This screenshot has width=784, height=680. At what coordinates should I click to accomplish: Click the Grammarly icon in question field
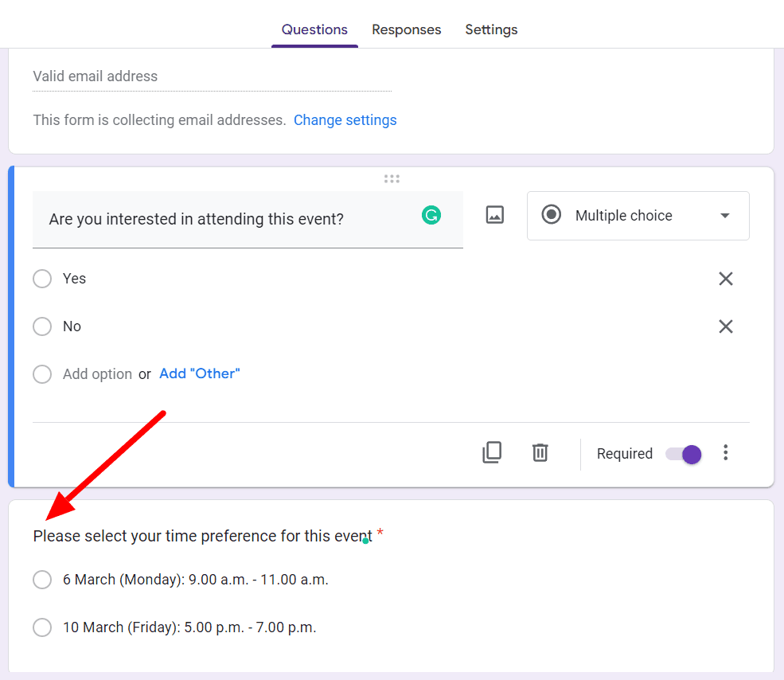coord(431,216)
